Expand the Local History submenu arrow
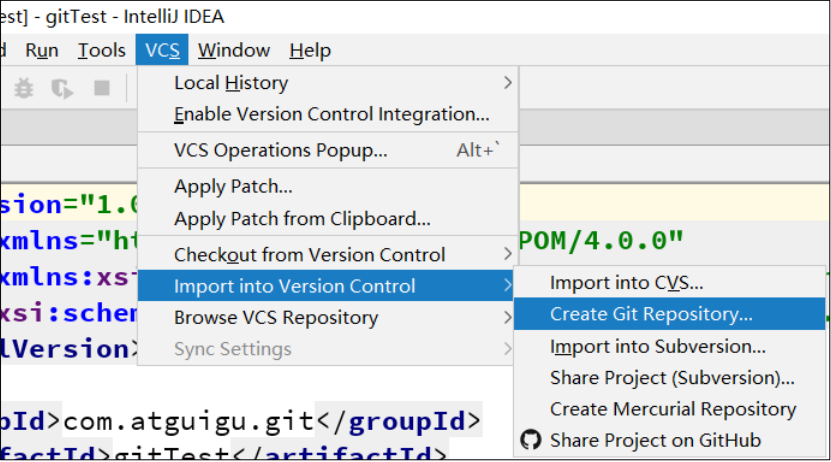Viewport: 831px width, 462px height. (x=508, y=83)
